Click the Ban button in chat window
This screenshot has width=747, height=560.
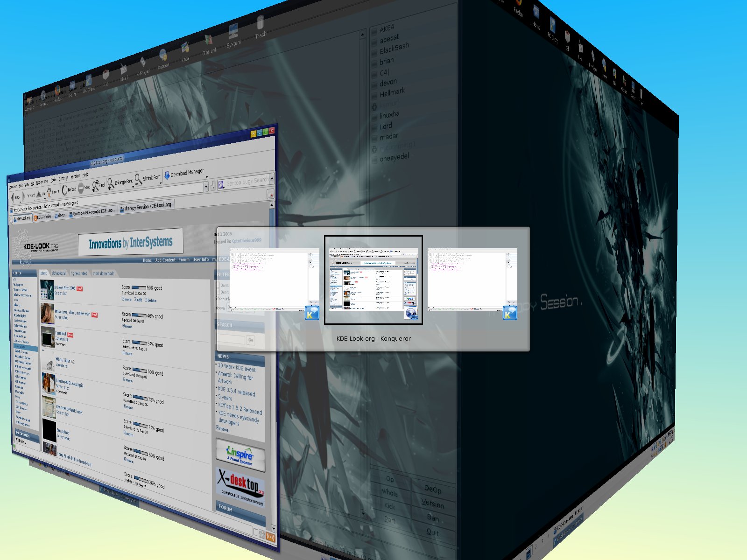point(433,518)
